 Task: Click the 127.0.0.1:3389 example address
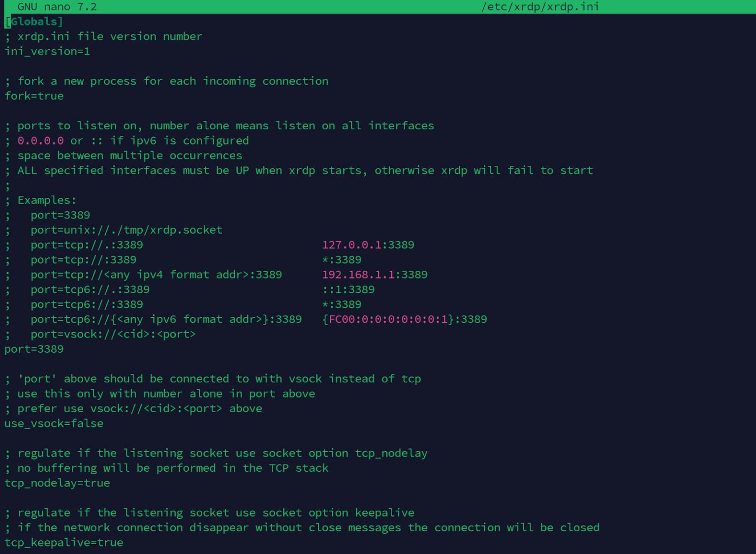click(368, 245)
